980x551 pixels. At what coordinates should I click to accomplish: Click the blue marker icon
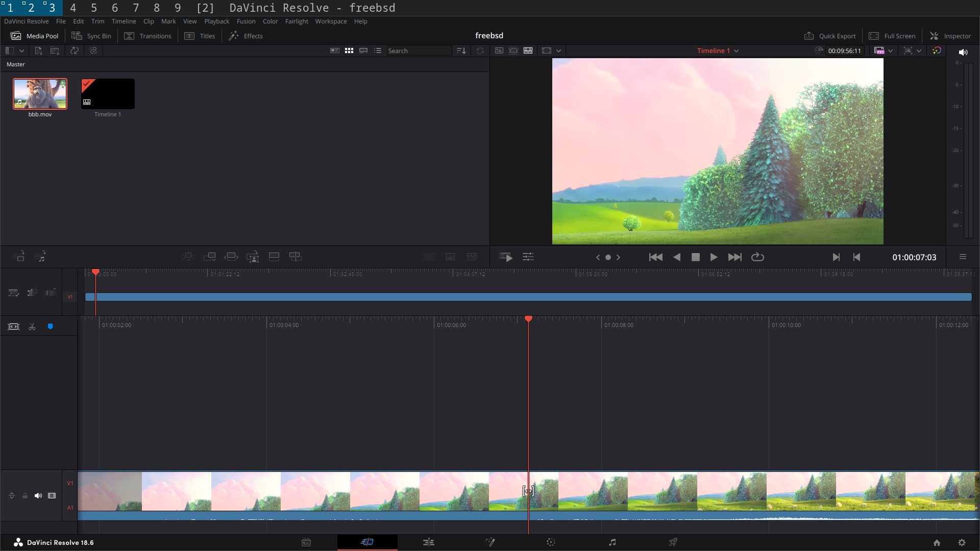pos(50,327)
